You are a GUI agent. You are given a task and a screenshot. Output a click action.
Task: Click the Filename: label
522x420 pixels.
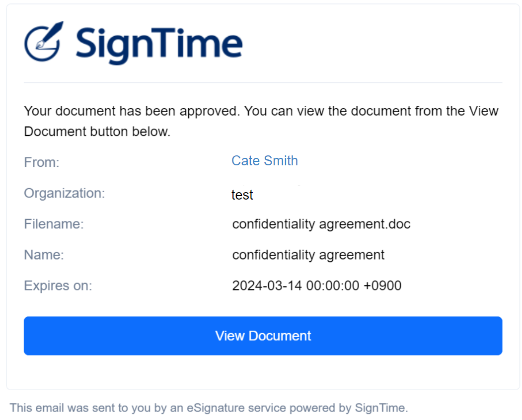[54, 224]
